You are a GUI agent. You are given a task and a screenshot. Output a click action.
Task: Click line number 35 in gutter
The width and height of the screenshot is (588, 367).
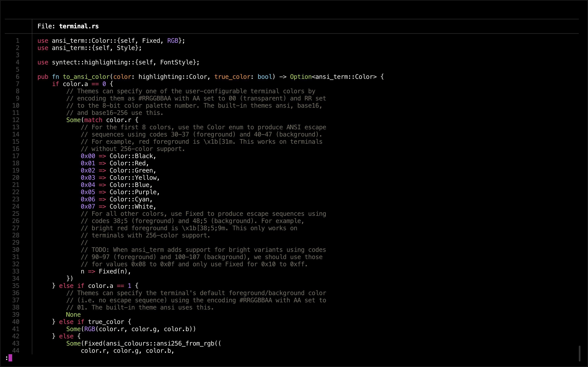(x=16, y=286)
